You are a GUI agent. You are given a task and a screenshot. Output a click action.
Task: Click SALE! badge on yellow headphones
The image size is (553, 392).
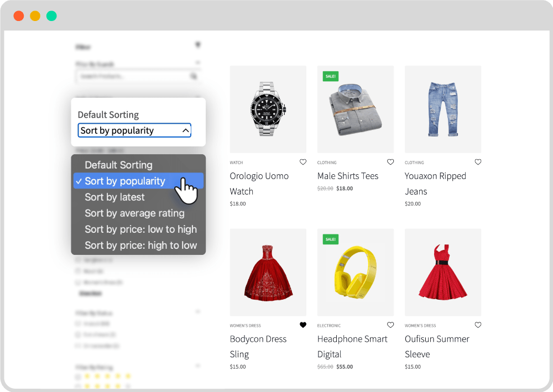tap(331, 239)
